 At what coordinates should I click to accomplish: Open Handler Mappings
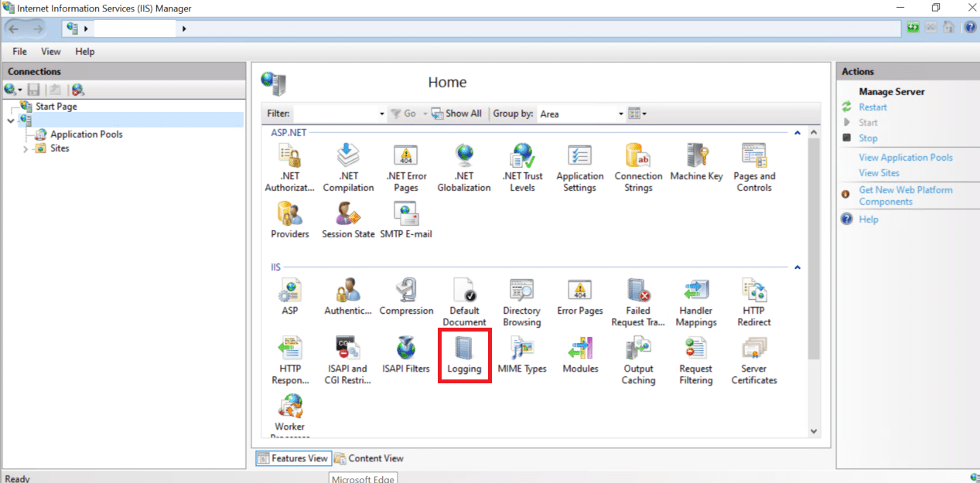(x=696, y=302)
